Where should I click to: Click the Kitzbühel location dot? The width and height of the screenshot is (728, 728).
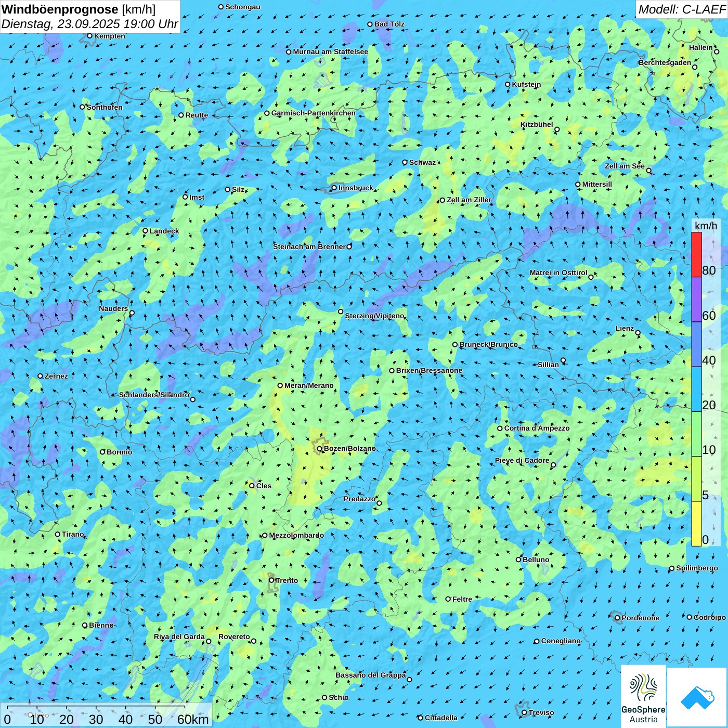[x=557, y=129]
